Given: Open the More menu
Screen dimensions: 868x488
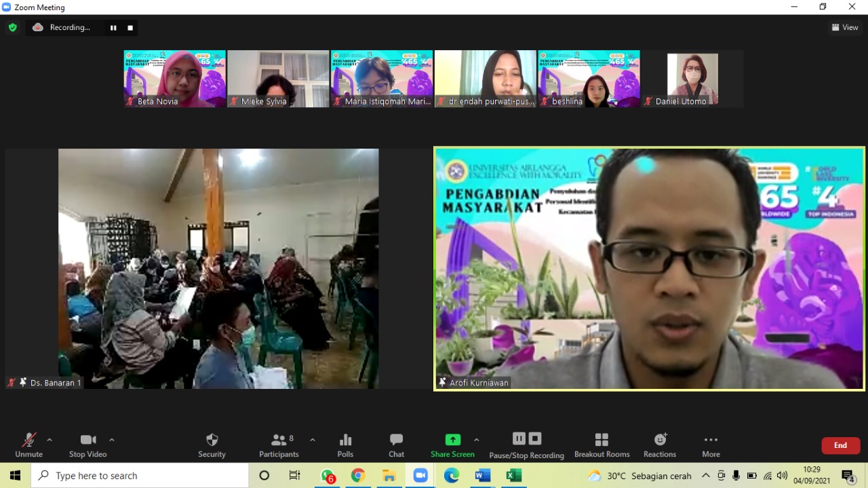Looking at the screenshot, I should pos(711,440).
